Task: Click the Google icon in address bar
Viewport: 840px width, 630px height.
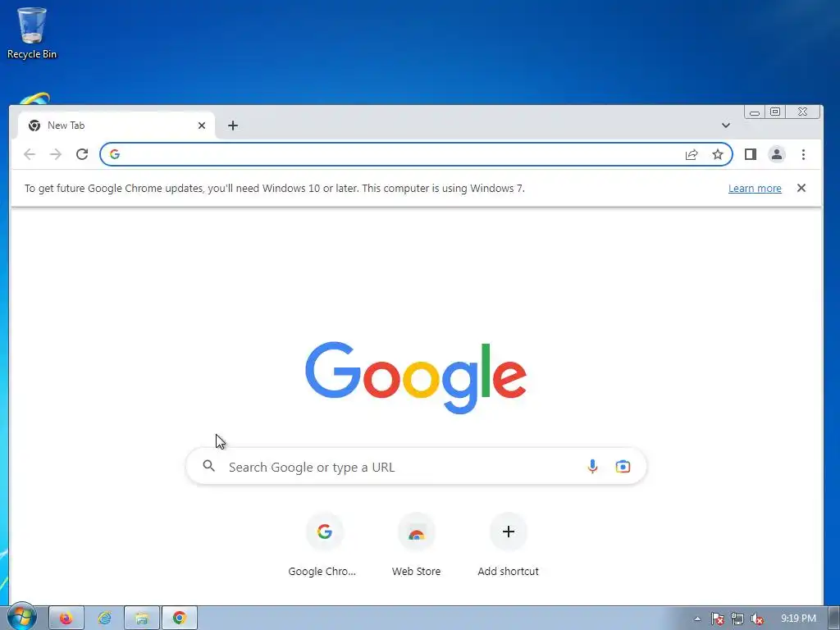Action: click(x=115, y=154)
